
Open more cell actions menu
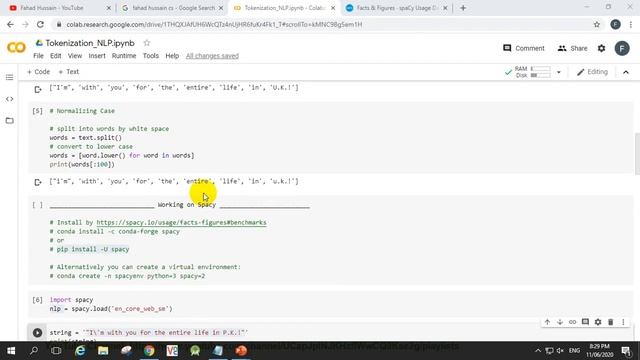coord(623,322)
